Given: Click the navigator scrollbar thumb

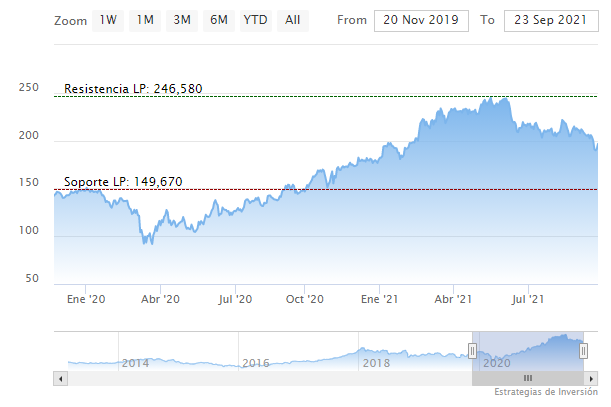Looking at the screenshot, I should click(x=527, y=379).
